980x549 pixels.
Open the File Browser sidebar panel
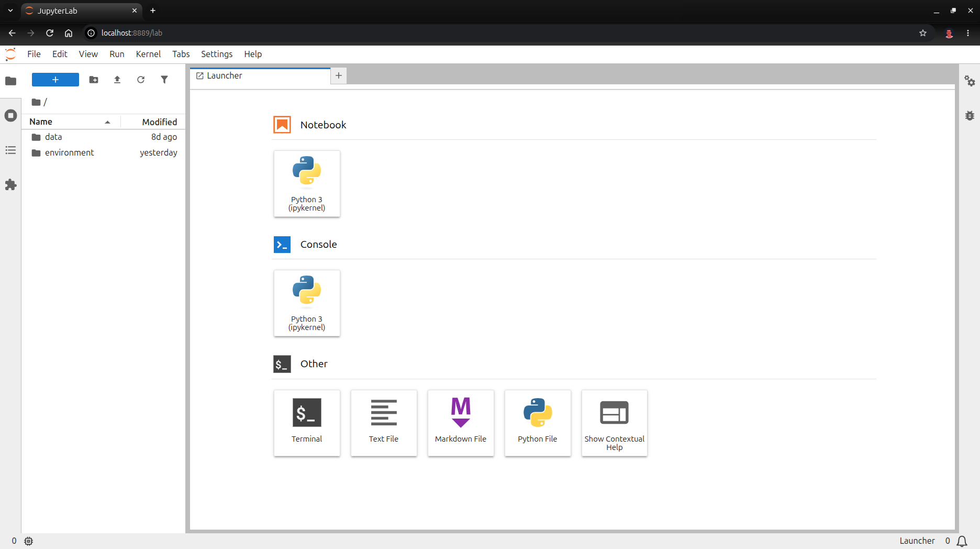click(x=10, y=81)
